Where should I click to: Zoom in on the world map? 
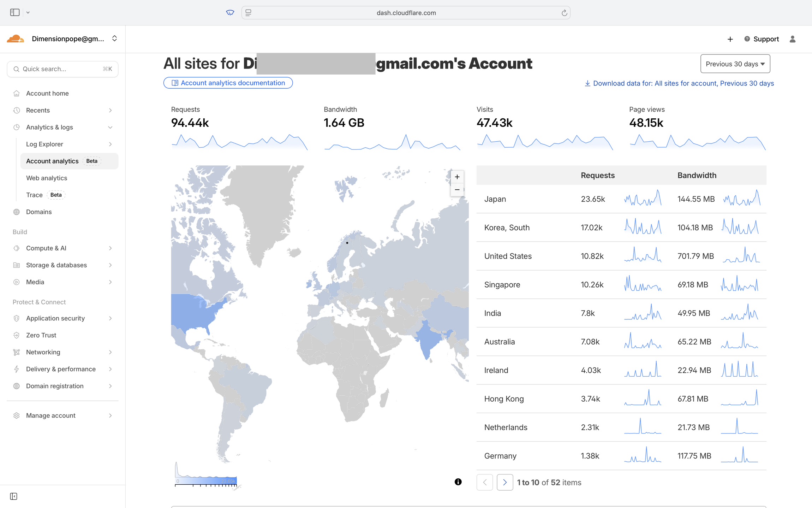(457, 177)
